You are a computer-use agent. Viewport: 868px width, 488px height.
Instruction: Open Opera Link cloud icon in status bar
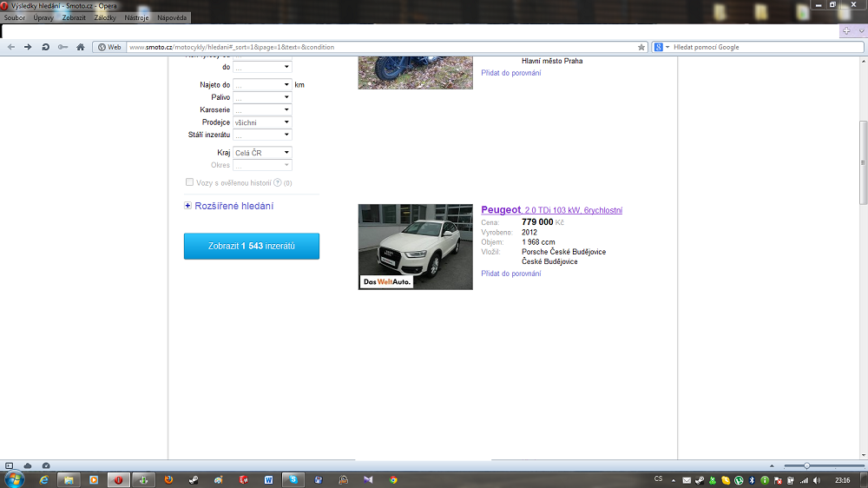pyautogui.click(x=28, y=466)
